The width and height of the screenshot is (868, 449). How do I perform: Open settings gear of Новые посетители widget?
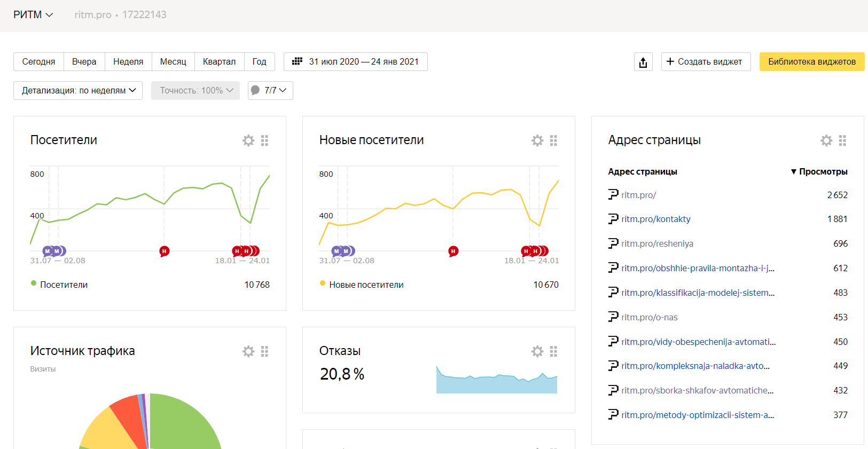click(537, 140)
